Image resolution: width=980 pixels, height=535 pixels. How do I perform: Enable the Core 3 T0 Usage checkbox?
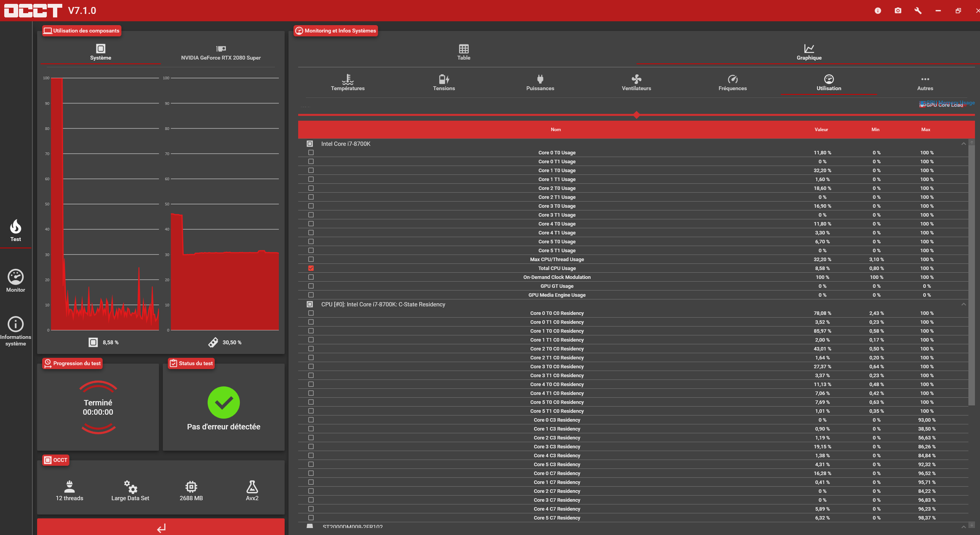[311, 206]
